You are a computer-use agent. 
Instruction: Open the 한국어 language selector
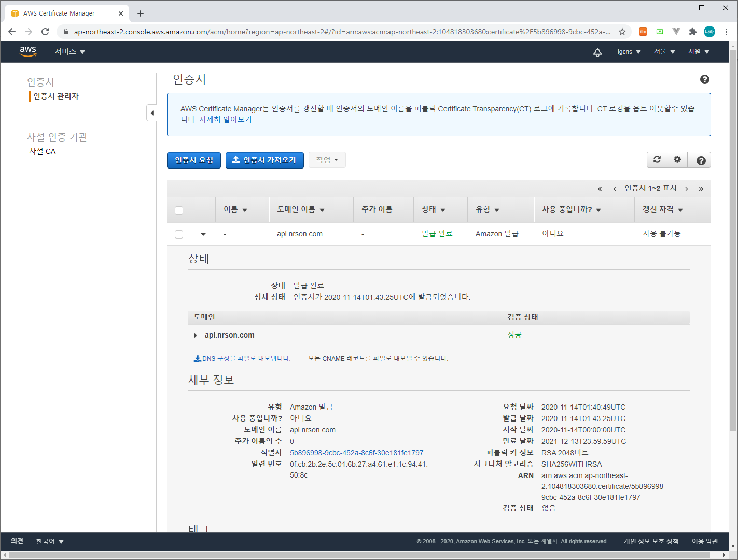click(x=50, y=541)
